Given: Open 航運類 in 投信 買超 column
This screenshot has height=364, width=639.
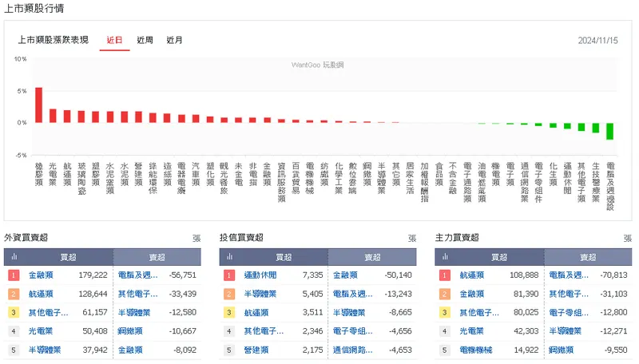Looking at the screenshot, I should [256, 313].
